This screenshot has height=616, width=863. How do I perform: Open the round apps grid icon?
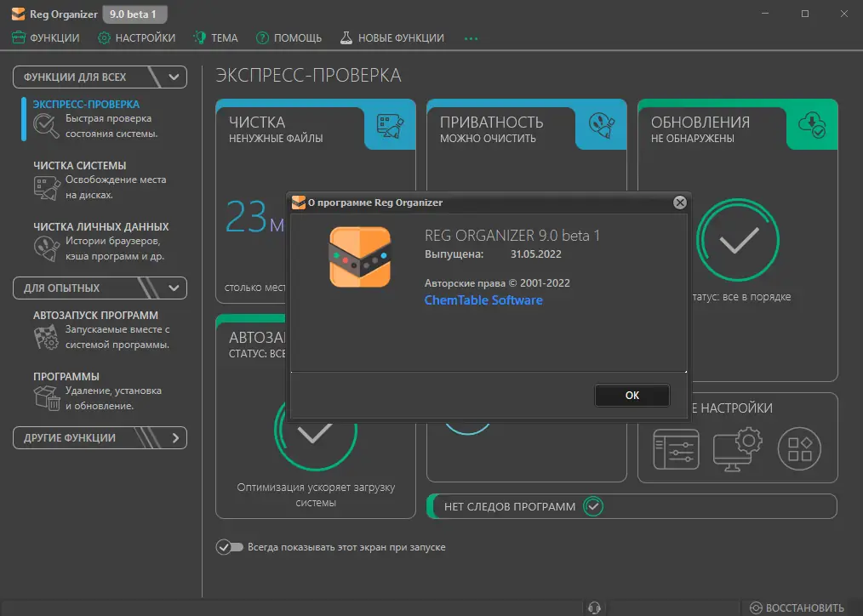[800, 448]
